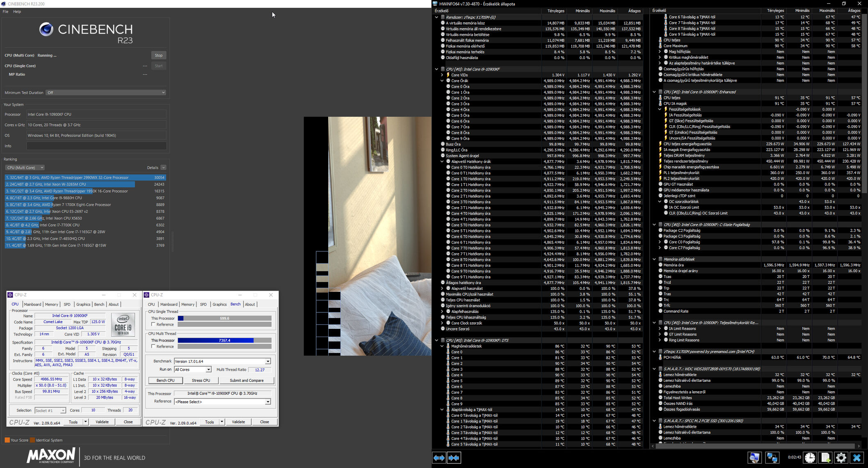Switch right CPU-Z to About tab
Screen dimensions: 868x468
250,304
